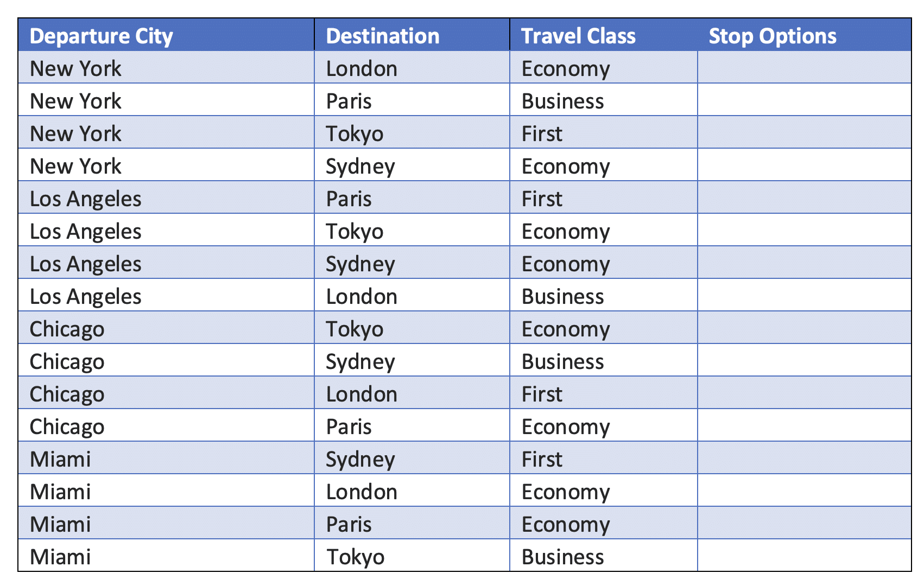Screen dimensions: 924x586
Task: Click the Destination column header
Action: 383,36
